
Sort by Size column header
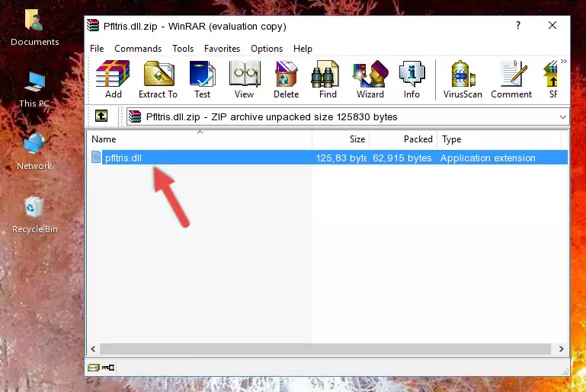[341, 139]
